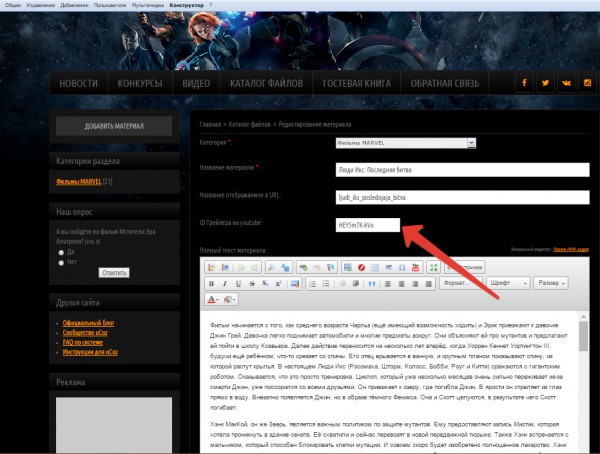Open the 'Конструктор' menu
Viewport: 600px width, 454px height.
(187, 5)
